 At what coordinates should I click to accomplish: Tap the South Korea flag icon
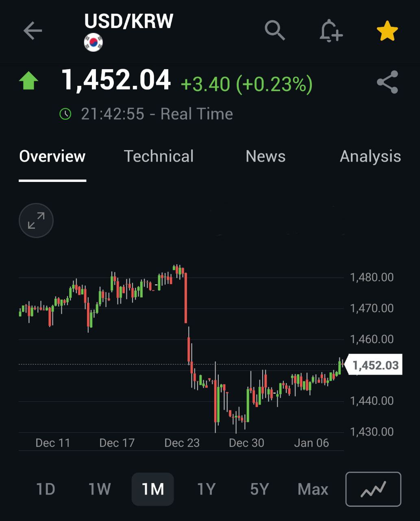pos(94,43)
